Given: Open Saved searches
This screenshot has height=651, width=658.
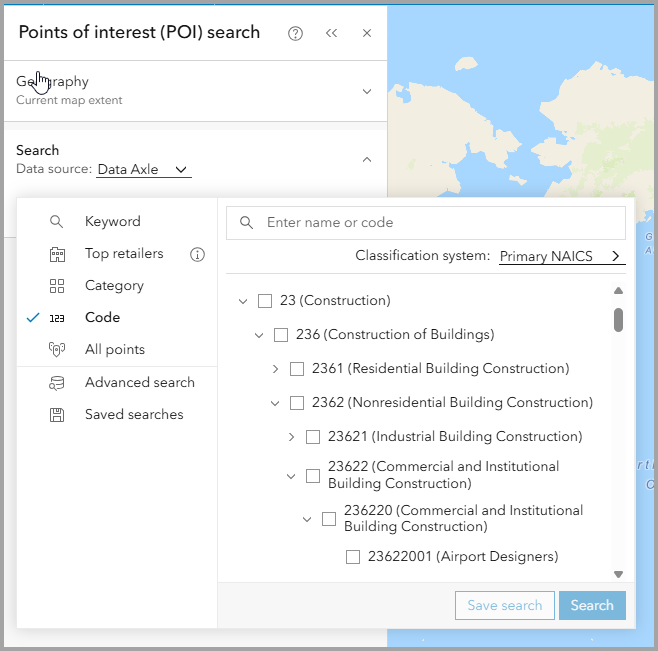Looking at the screenshot, I should 134,415.
